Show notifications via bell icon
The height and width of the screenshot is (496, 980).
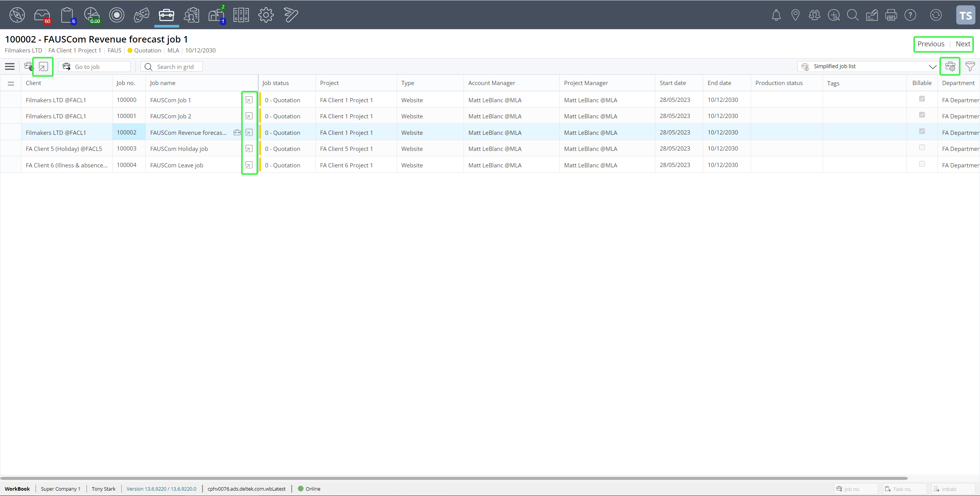pos(776,15)
